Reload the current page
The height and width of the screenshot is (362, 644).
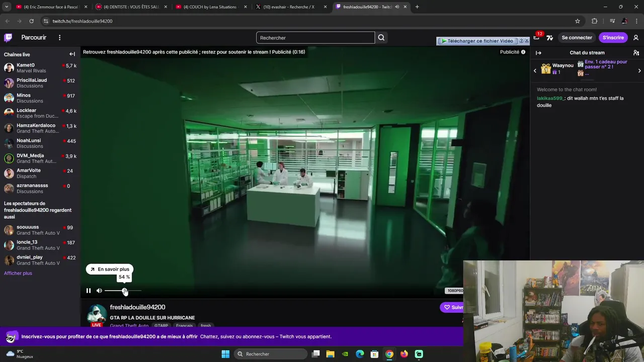pyautogui.click(x=31, y=21)
